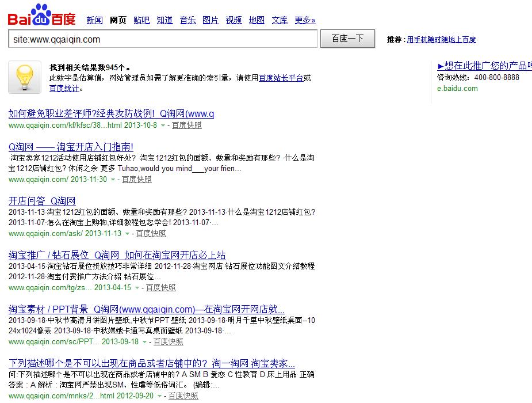Switch to the 贴吧 tab
Screen dimensions: 532x403
click(141, 20)
